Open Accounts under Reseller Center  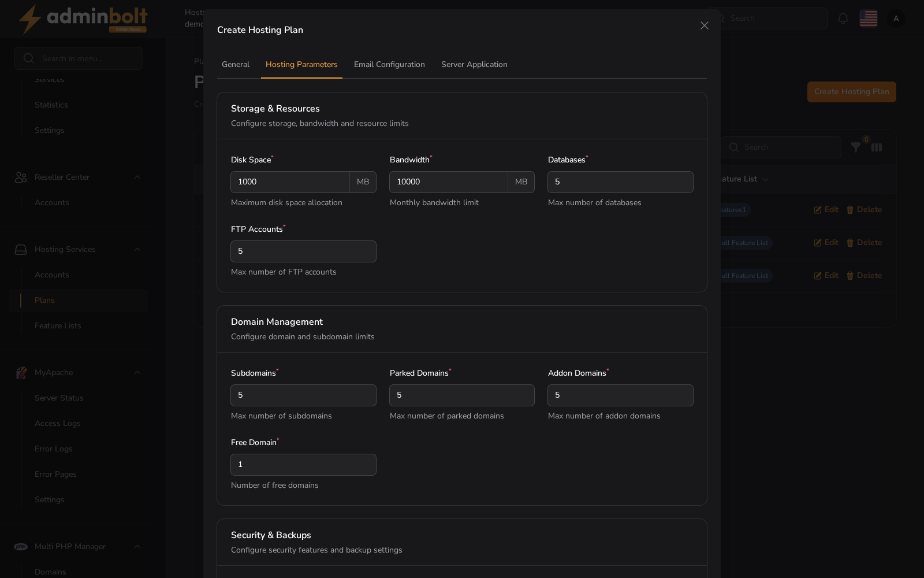[52, 203]
